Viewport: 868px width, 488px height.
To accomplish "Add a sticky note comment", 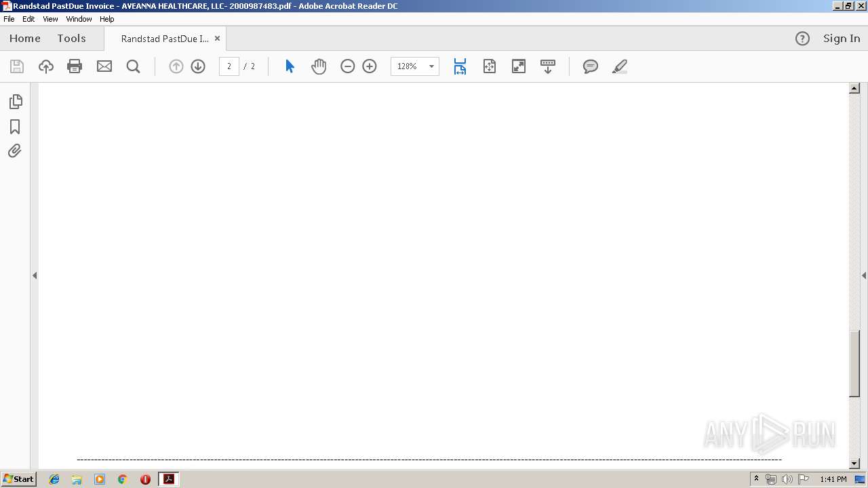I will [591, 66].
